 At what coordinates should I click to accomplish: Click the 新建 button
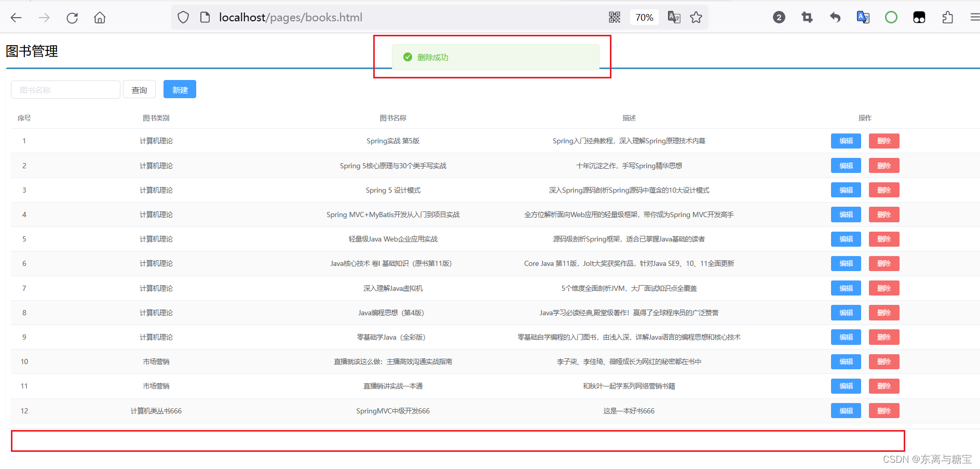click(180, 89)
